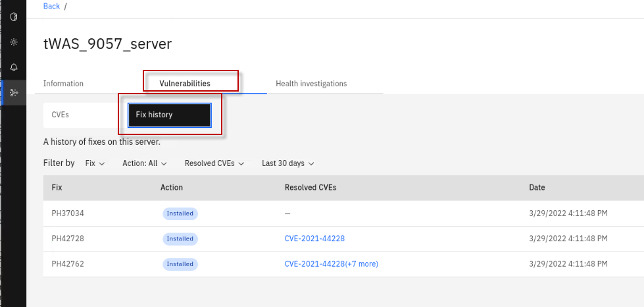Switch to the Information tab

click(x=63, y=84)
